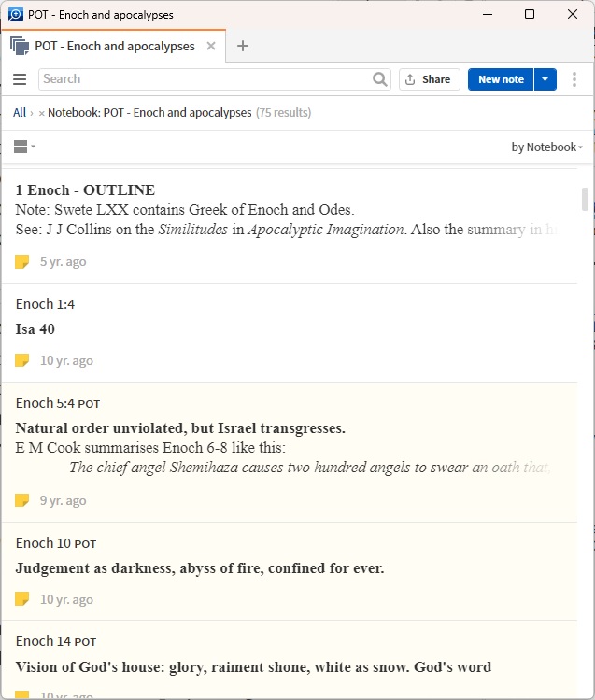This screenshot has height=700, width=595.
Task: Open the view layout dropdown
Action: (x=24, y=147)
